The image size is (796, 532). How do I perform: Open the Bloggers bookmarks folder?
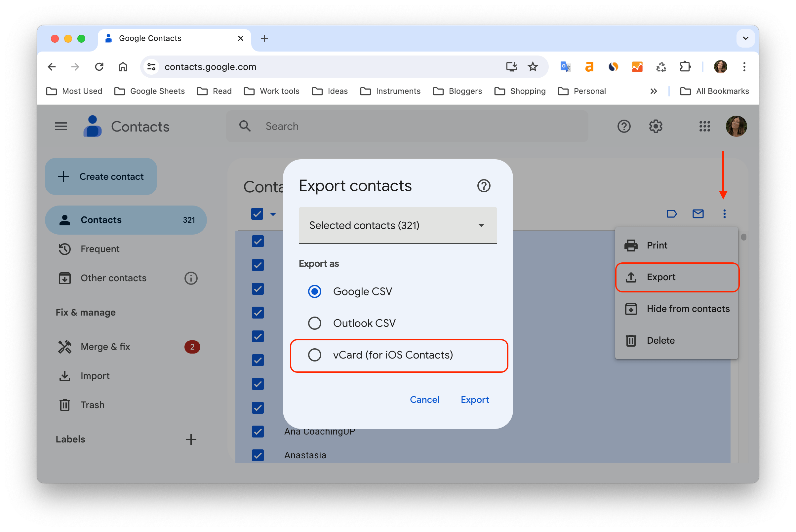[x=457, y=91]
